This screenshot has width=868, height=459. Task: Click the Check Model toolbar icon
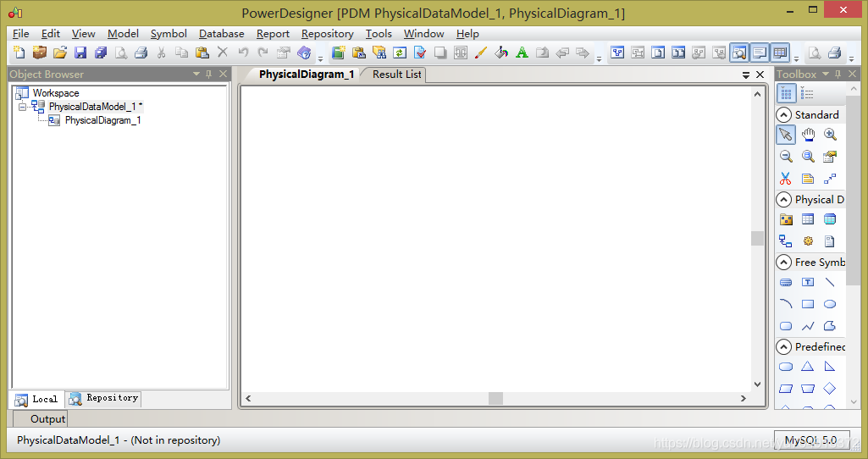click(420, 53)
